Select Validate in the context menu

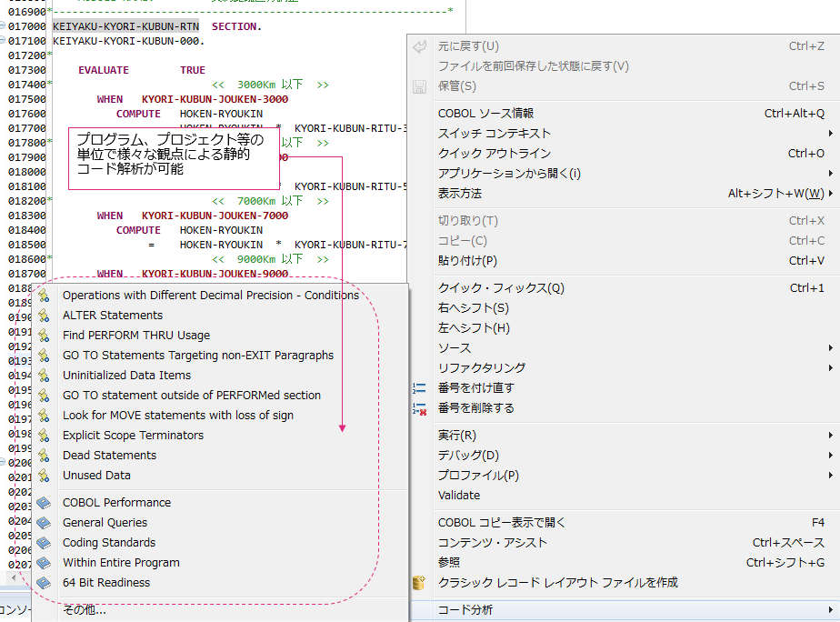point(500,495)
